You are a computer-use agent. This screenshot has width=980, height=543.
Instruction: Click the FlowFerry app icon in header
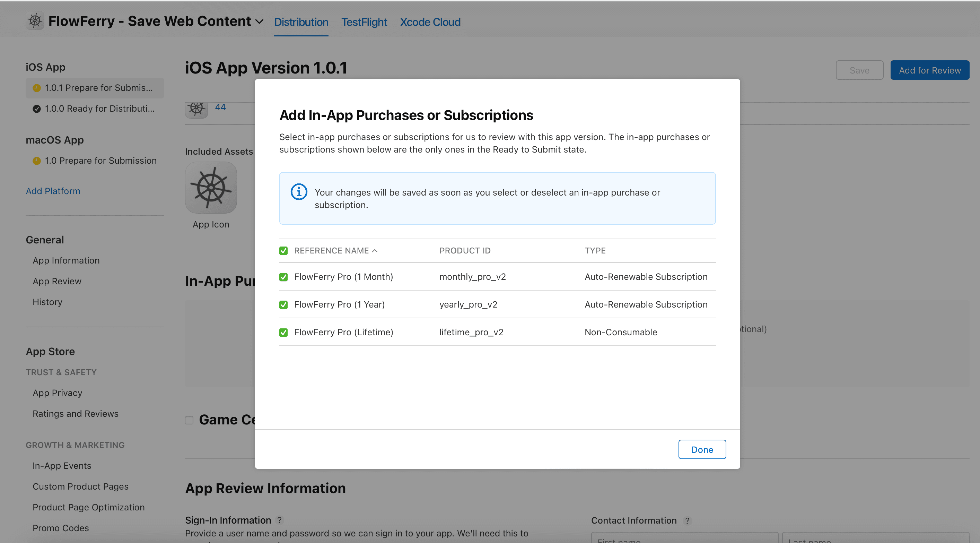(x=35, y=20)
